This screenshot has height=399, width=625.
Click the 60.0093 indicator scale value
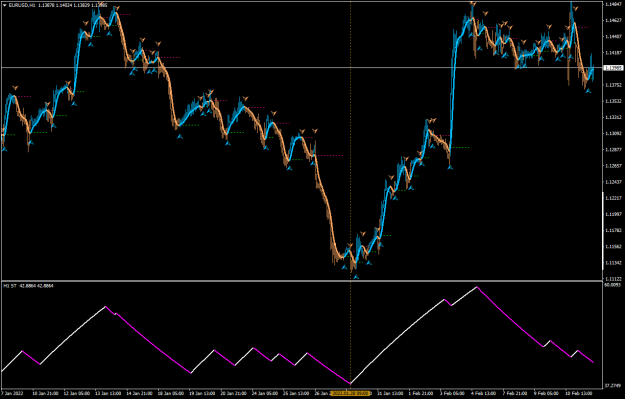613,285
